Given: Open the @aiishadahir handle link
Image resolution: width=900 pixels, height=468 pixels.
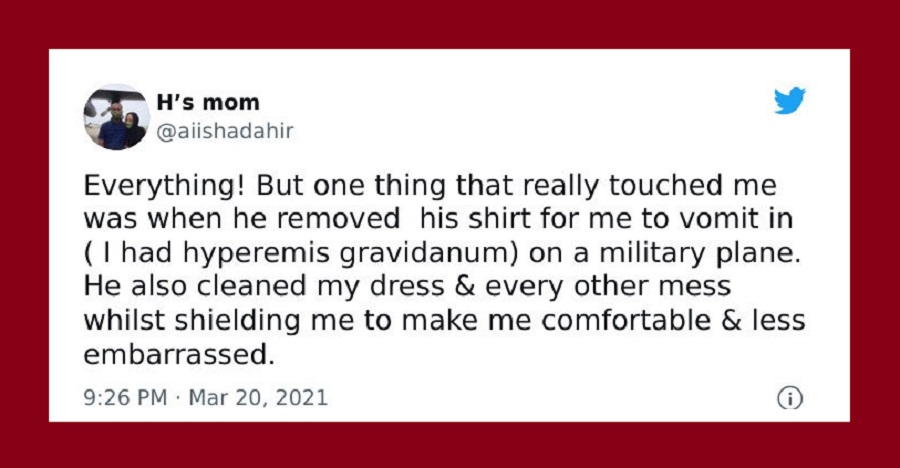Looking at the screenshot, I should tap(225, 131).
